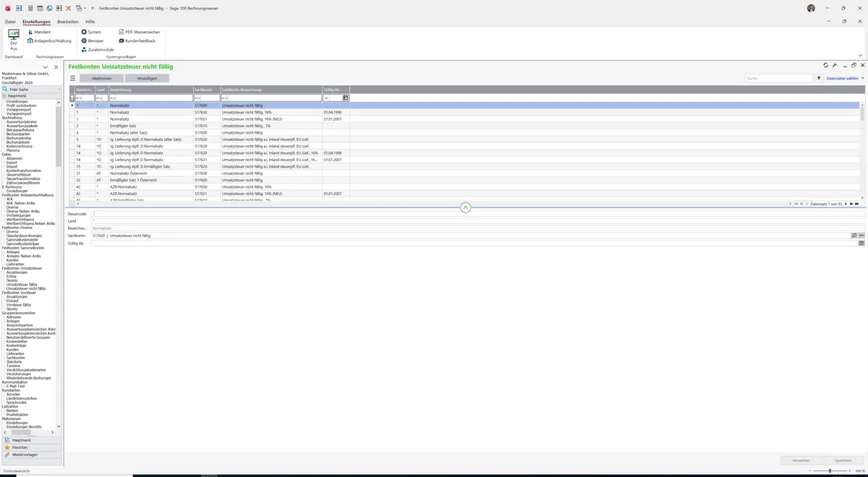This screenshot has height=477, width=868.
Task: Open the Datei menu
Action: (10, 22)
